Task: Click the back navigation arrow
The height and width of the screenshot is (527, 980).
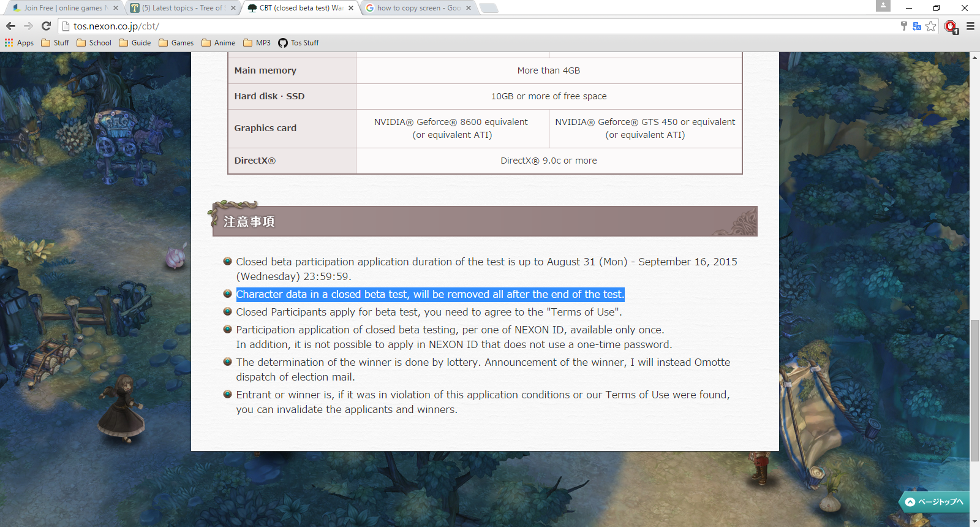Action: (x=10, y=26)
